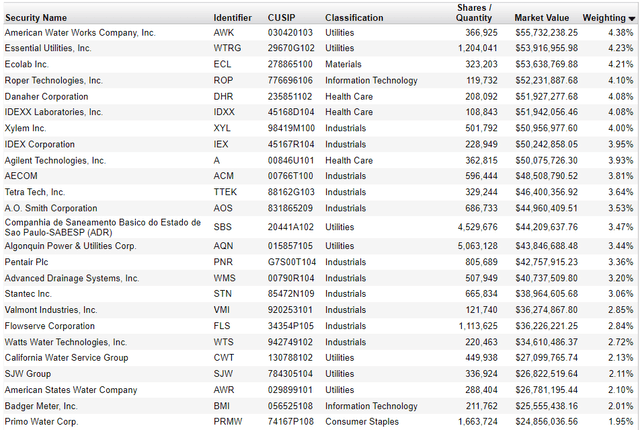The image size is (640, 430).
Task: Click CUSIP 74167P108
Action: [291, 422]
